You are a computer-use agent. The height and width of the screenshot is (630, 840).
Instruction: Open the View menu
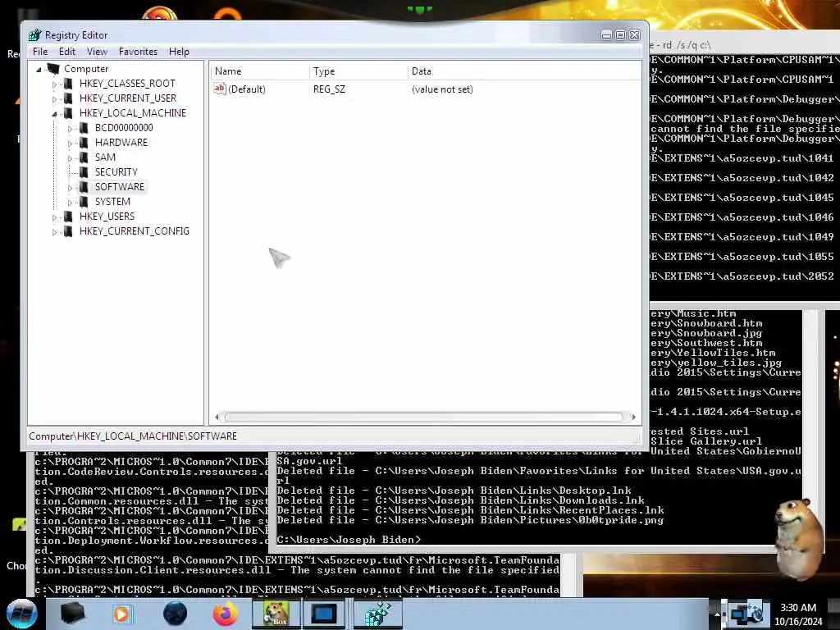tap(97, 52)
